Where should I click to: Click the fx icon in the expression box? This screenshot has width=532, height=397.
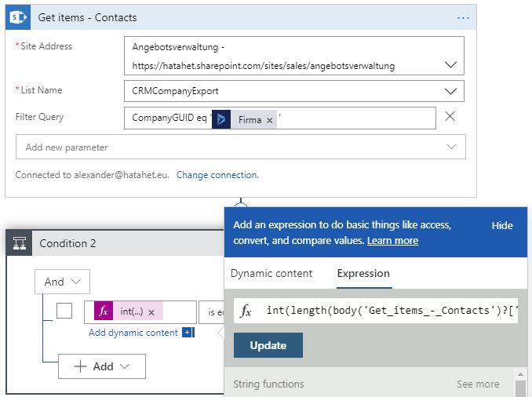pyautogui.click(x=246, y=311)
